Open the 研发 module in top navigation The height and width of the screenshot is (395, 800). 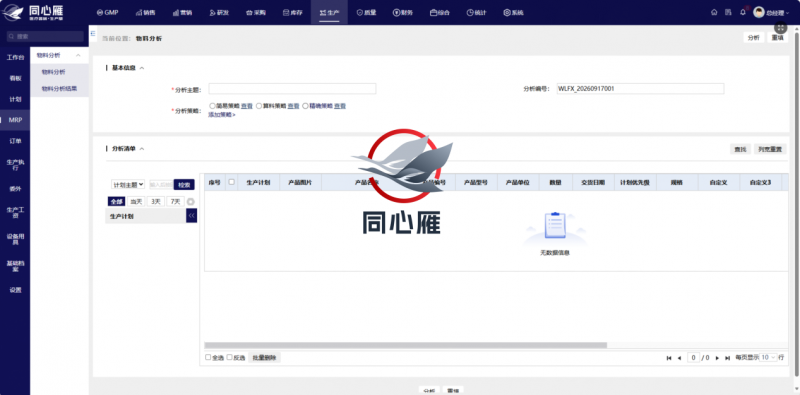(219, 13)
